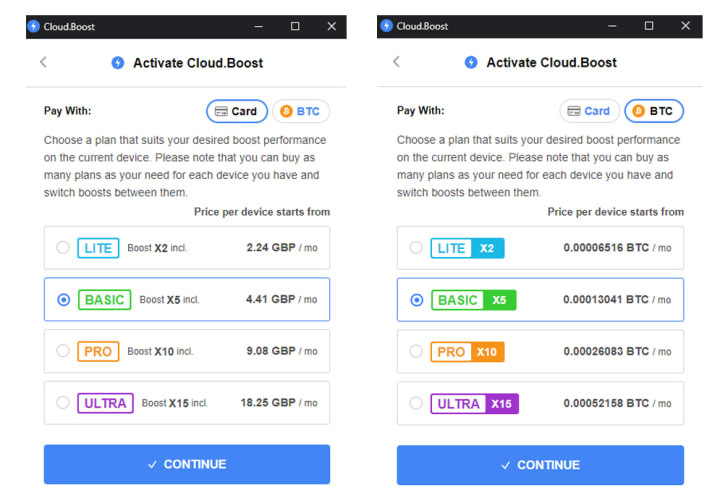
Task: Click price text 0.00013041 BTC / mo
Action: [x=617, y=300]
